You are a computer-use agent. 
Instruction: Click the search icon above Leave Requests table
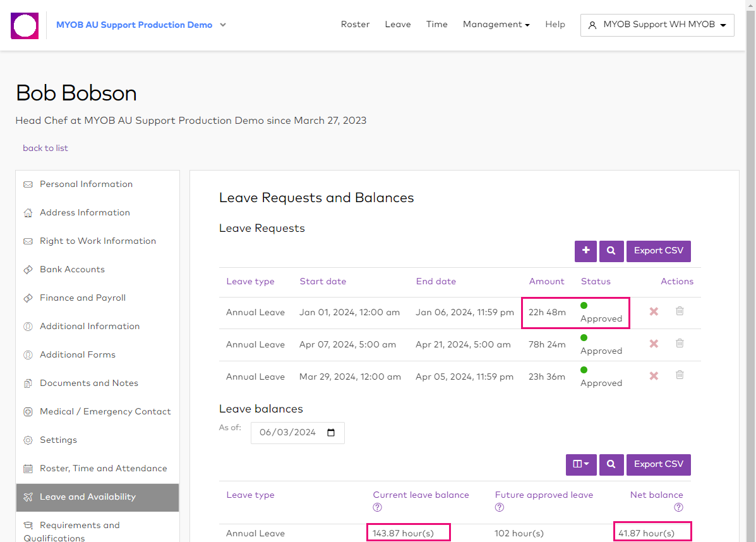611,251
